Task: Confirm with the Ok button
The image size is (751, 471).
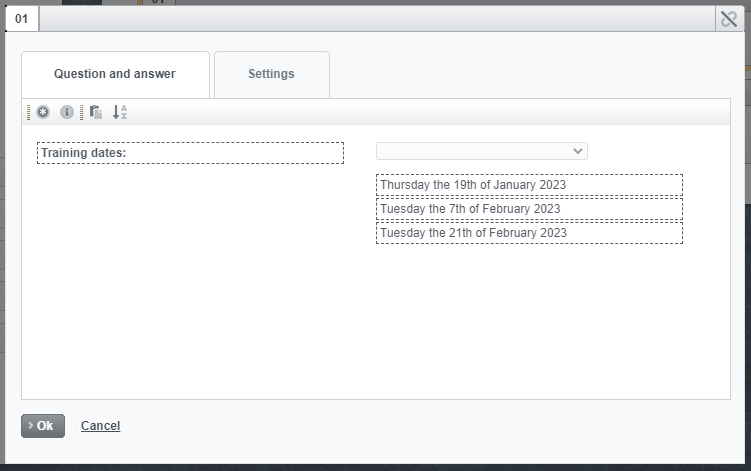Action: tap(43, 426)
